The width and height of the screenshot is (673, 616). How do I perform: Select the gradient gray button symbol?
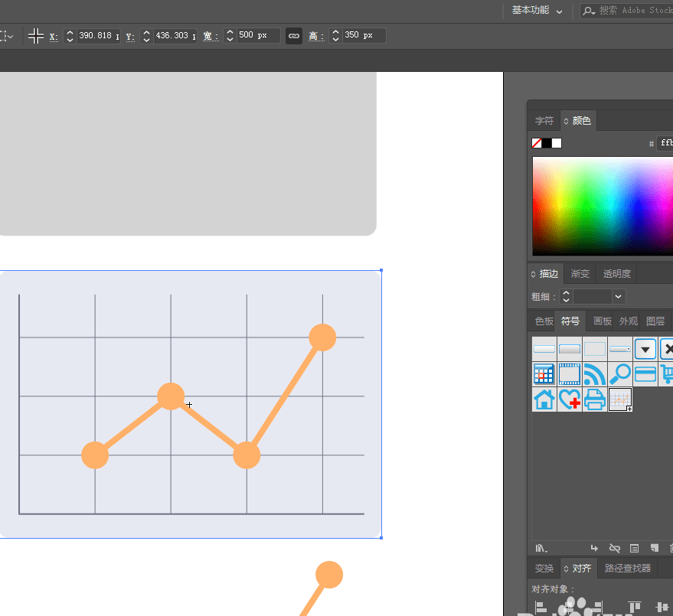[570, 349]
